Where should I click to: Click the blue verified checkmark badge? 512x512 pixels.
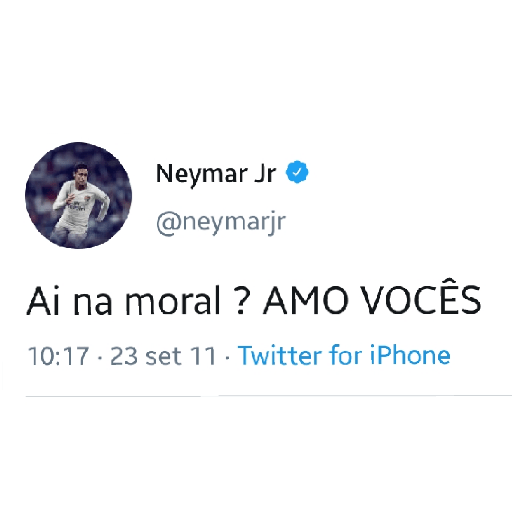pos(297,172)
